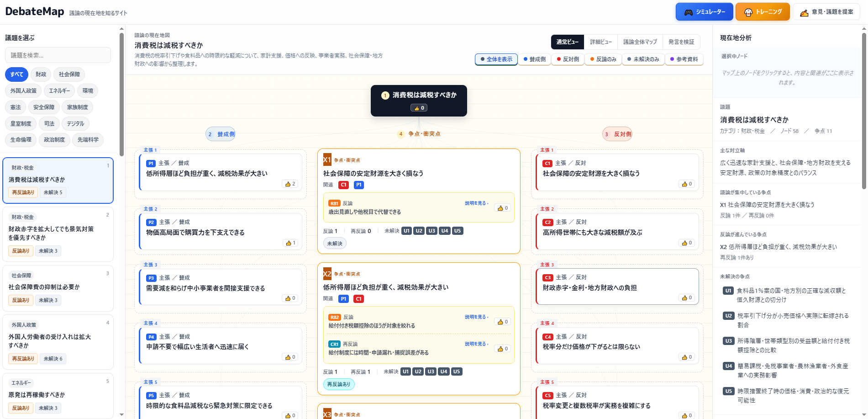
Task: Open X1 社会保障の安定財源を大きく損なう conflict card
Action: click(419, 202)
